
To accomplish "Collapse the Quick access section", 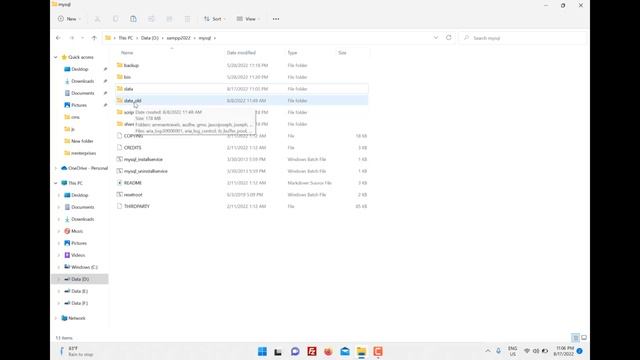I will pos(56,57).
